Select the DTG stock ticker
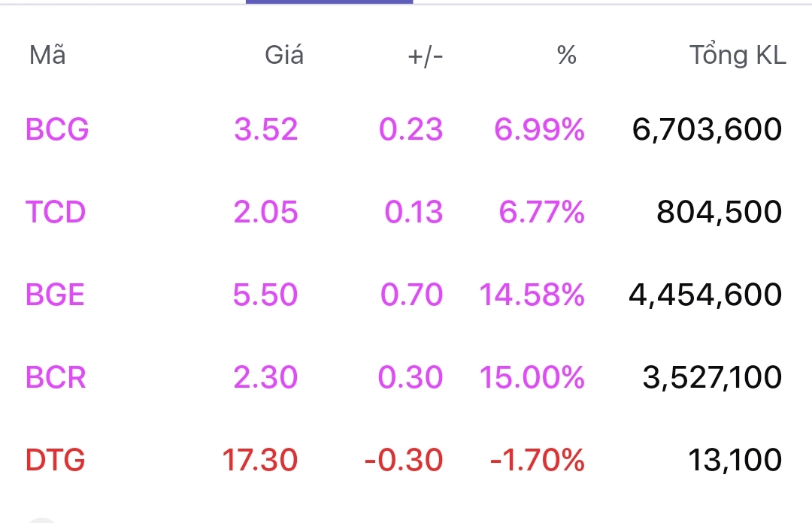Screen dimensions: 812x523 point(55,459)
